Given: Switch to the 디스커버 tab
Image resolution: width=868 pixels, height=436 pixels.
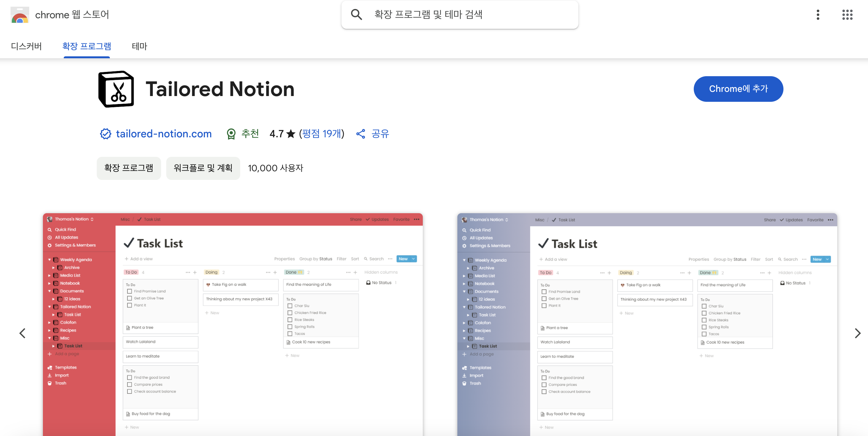Looking at the screenshot, I should [x=26, y=46].
